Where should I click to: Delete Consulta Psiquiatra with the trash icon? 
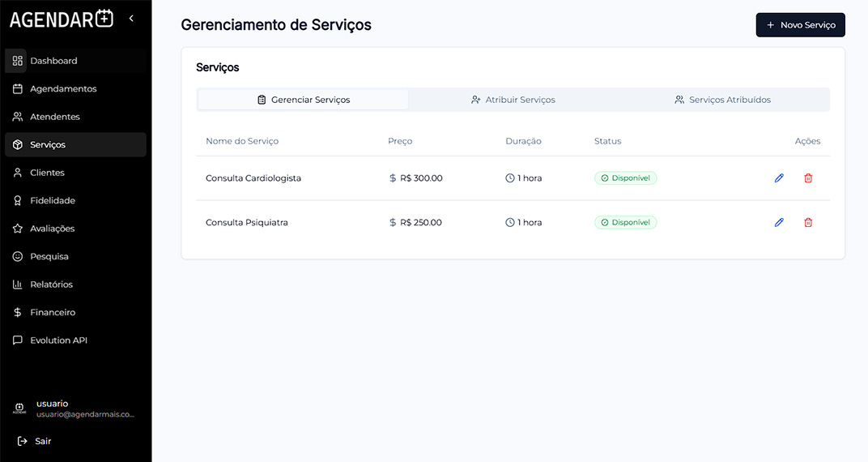pos(808,222)
